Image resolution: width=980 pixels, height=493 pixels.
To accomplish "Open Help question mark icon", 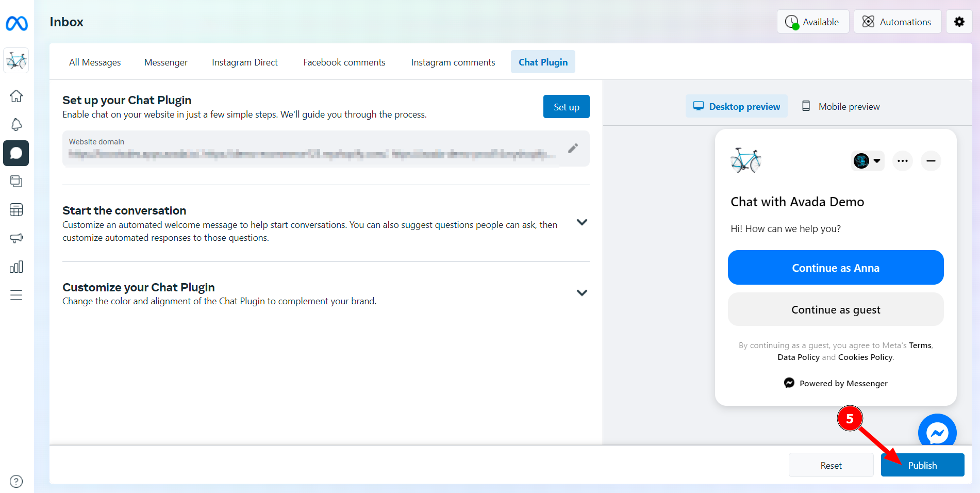I will (x=16, y=481).
